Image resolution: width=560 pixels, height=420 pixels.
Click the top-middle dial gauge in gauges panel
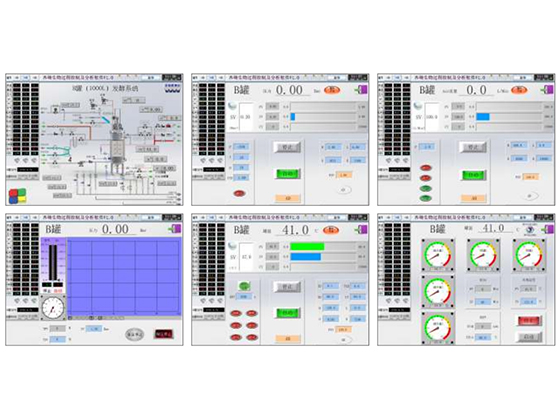(x=483, y=255)
